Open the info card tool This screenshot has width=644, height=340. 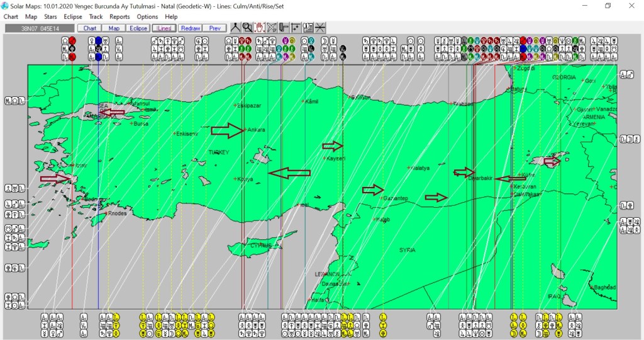pos(308,28)
